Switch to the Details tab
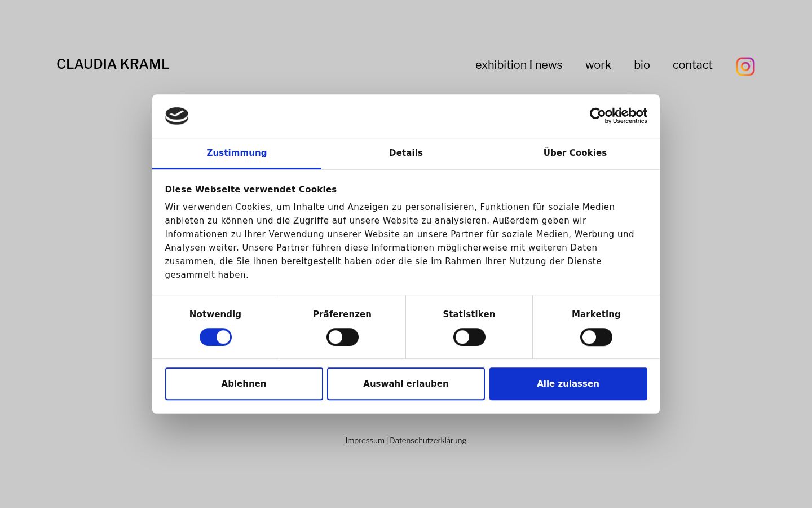This screenshot has height=508, width=812. pyautogui.click(x=406, y=153)
